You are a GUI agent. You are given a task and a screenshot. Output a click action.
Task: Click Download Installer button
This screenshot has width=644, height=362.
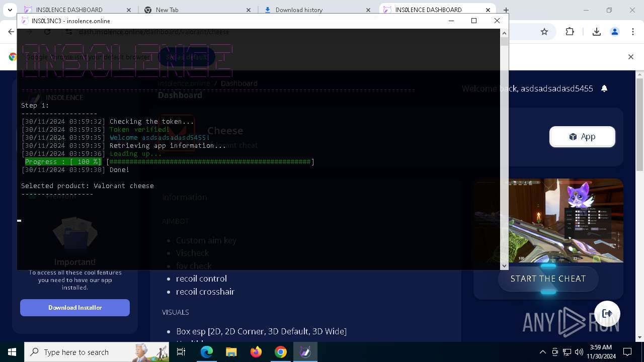coord(75,308)
